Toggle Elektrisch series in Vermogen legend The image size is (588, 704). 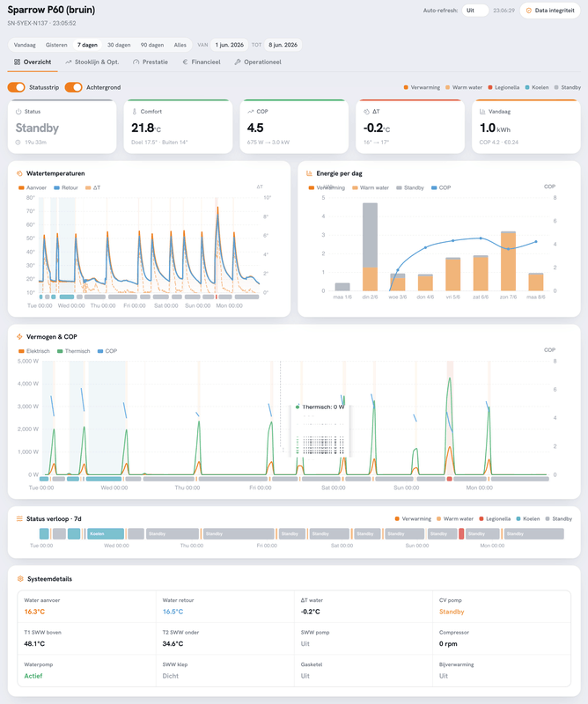click(x=34, y=351)
